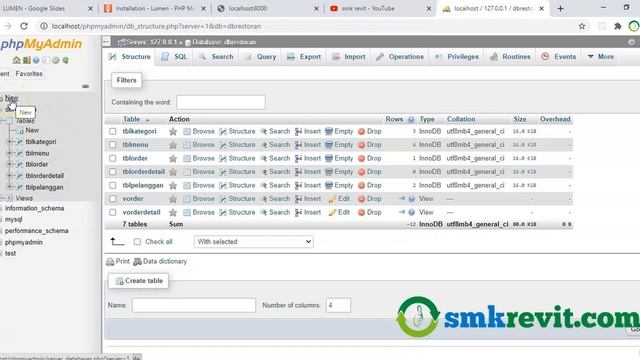Edit the vorder view
Viewport: 640px width, 360px height.
pyautogui.click(x=339, y=199)
